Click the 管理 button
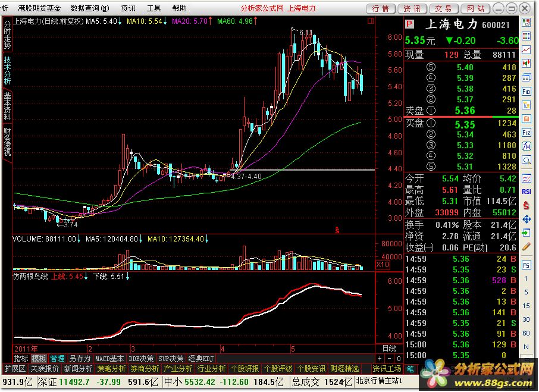The height and width of the screenshot is (392, 539). 57,359
